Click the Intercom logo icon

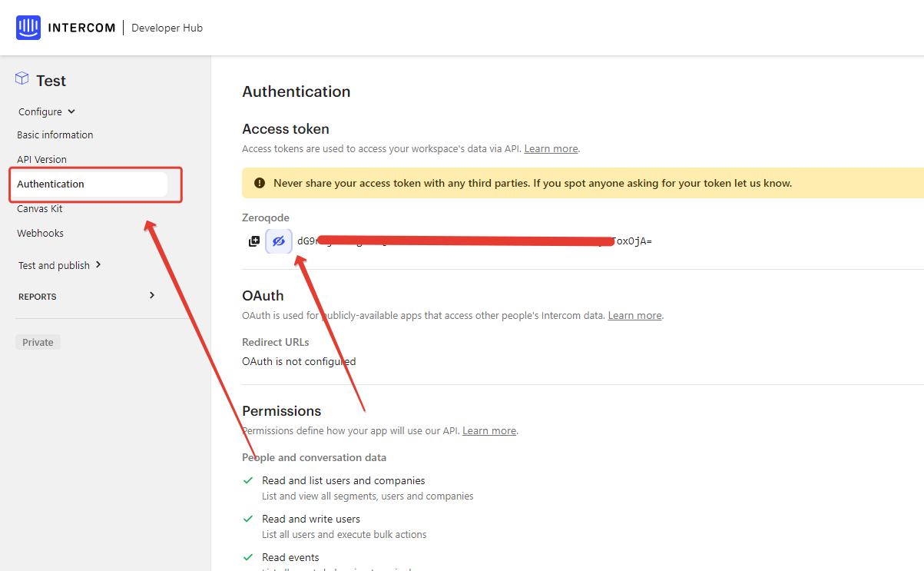pyautogui.click(x=28, y=28)
